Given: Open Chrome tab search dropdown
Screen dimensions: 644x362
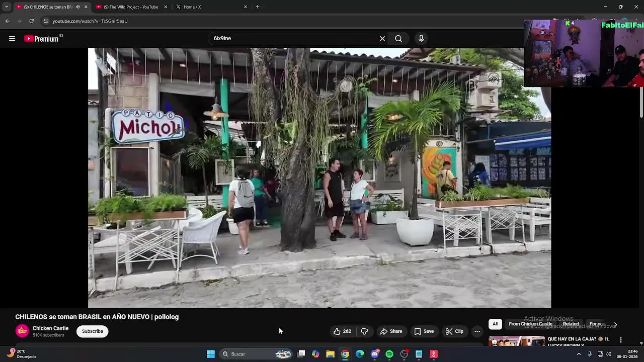Looking at the screenshot, I should pos(7,7).
